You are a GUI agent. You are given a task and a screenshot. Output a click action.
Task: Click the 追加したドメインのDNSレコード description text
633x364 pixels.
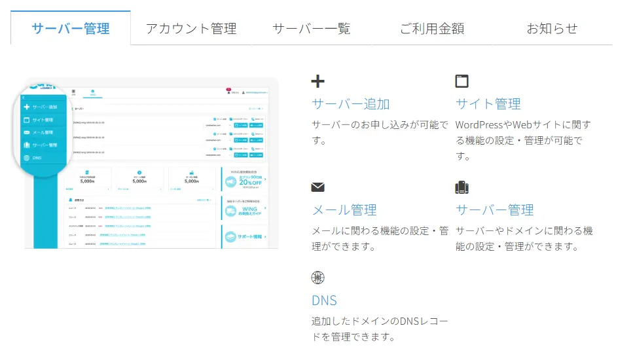point(380,329)
